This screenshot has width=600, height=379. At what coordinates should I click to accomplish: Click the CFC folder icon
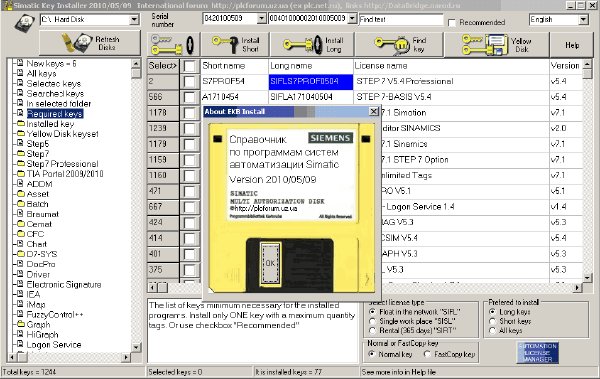21,234
